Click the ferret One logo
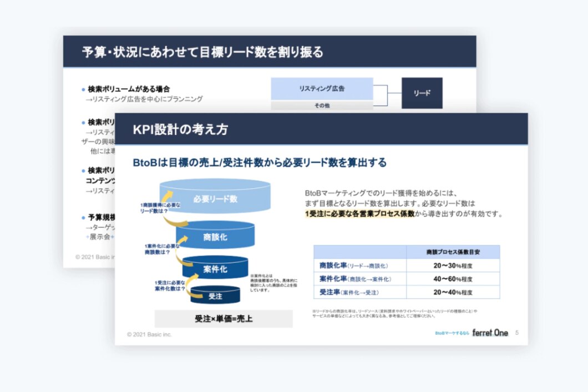This screenshot has height=392, width=588. coord(490,333)
